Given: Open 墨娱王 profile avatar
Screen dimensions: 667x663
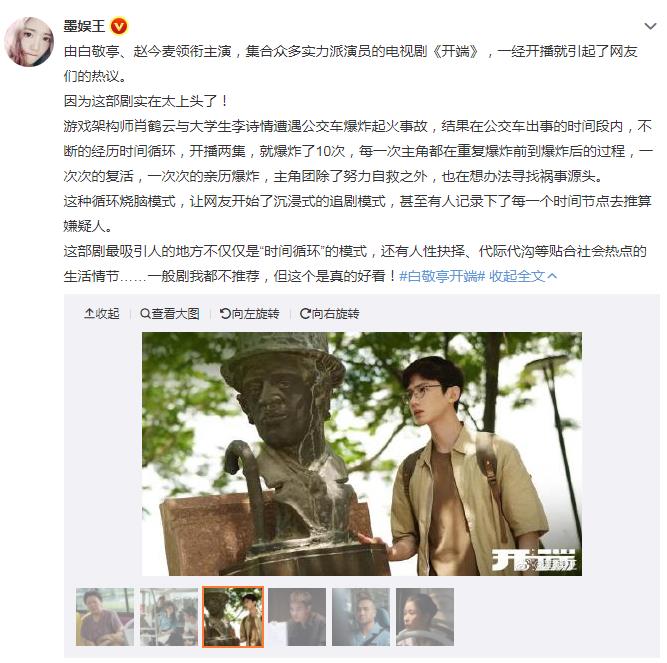Looking at the screenshot, I should pyautogui.click(x=29, y=41).
